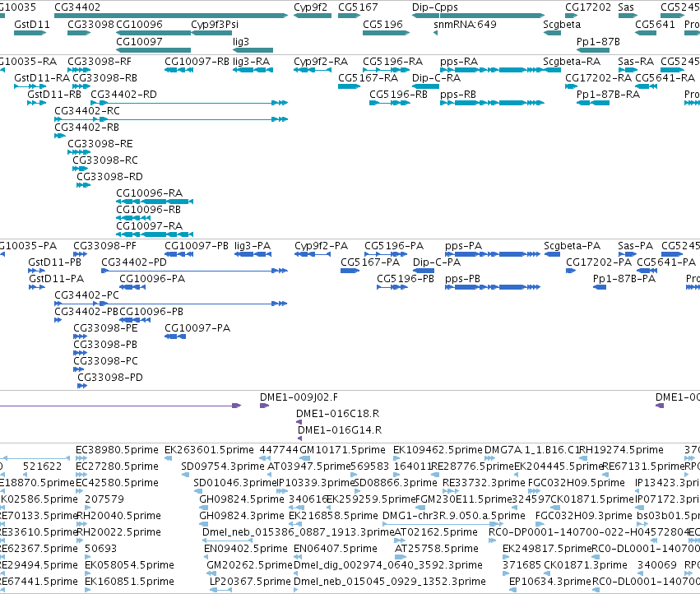The image size is (700, 594).
Task: Click the Pp1-87B-RA transcript label
Action: (608, 95)
